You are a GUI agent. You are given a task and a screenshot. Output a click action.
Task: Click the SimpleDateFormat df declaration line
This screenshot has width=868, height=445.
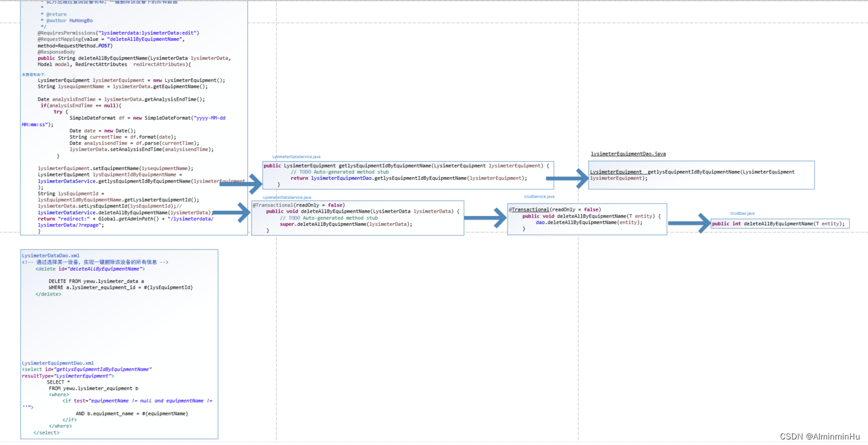tap(148, 118)
